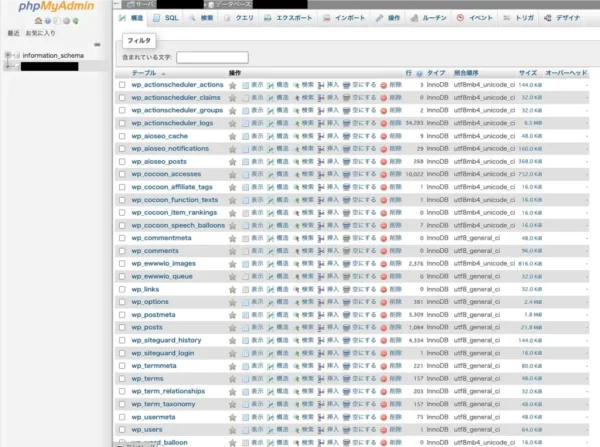
Task: Favorite the wp_actionscheduler_actions table star
Action: [232, 85]
